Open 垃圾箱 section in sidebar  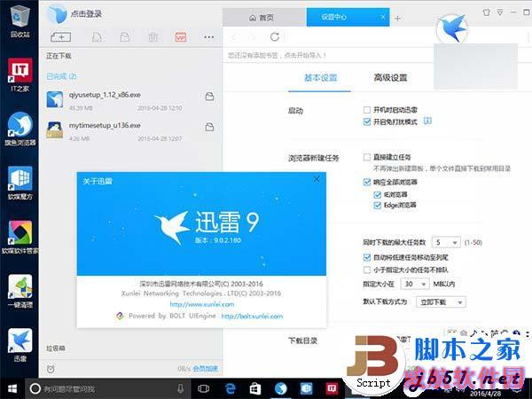click(x=56, y=348)
